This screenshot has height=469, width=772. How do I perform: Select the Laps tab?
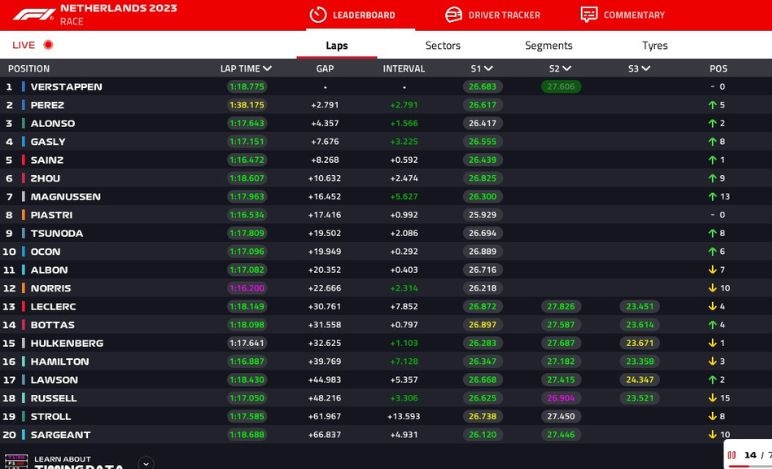(337, 46)
